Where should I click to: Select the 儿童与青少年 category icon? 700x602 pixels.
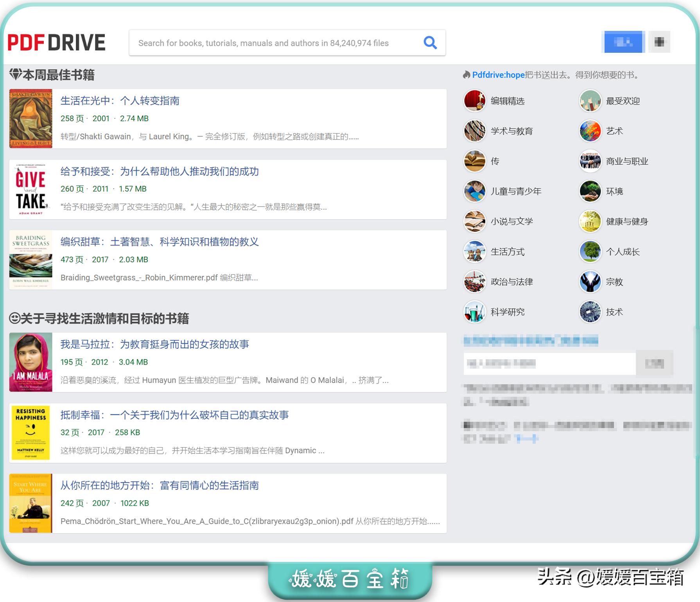pos(474,192)
